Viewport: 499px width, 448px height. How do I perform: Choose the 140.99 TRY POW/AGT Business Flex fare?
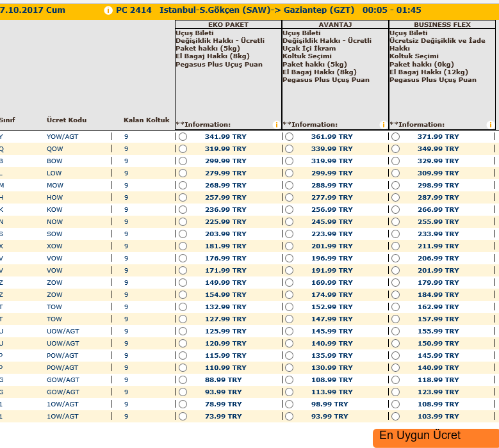[396, 368]
